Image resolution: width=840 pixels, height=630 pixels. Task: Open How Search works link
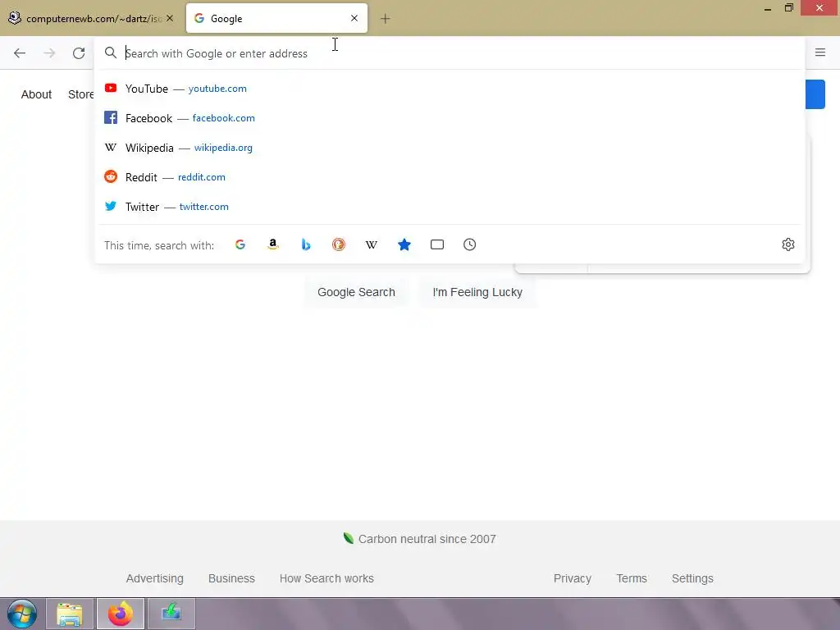point(326,578)
